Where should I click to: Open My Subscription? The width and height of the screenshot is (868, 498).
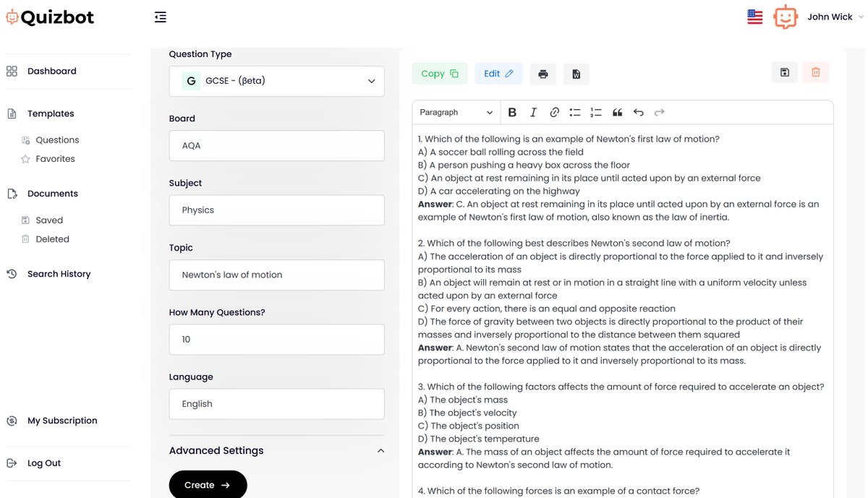tap(62, 421)
